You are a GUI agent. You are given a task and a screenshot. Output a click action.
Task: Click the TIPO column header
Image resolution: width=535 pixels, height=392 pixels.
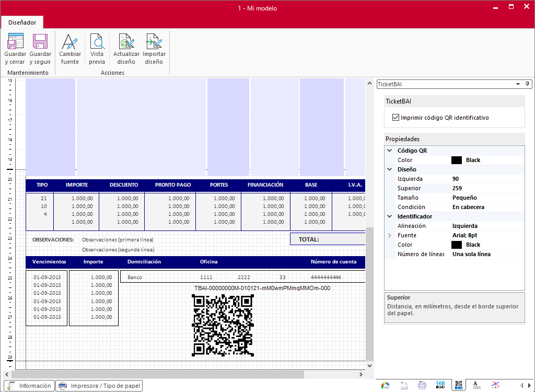click(x=42, y=185)
